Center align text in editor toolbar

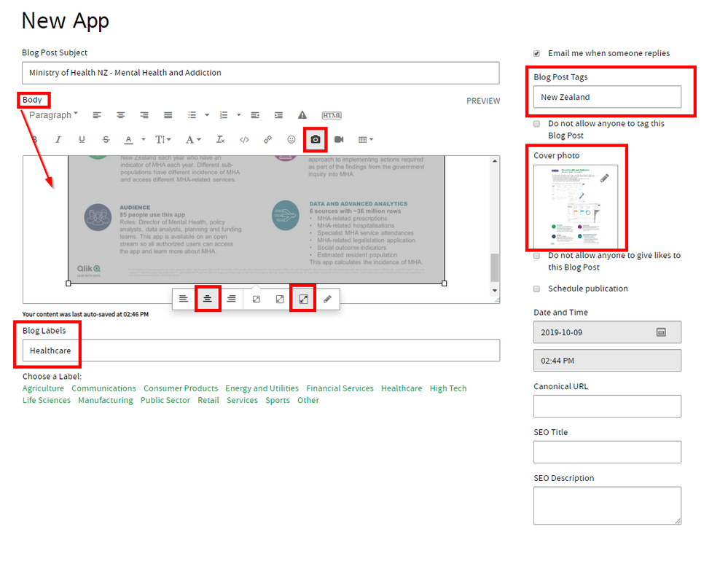121,115
